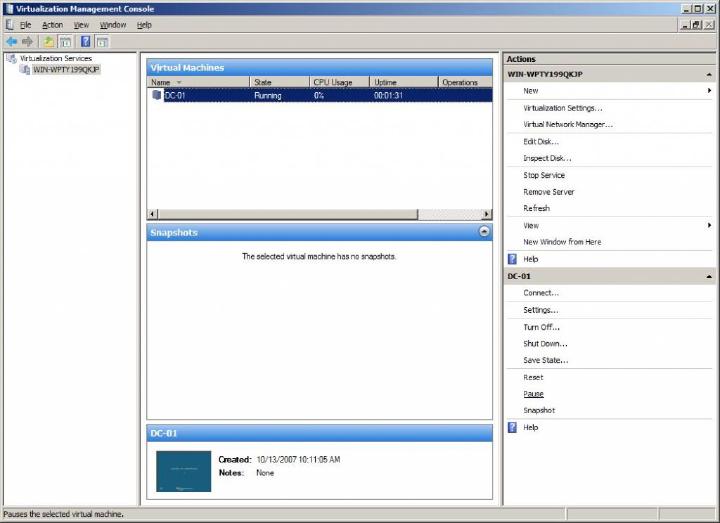The image size is (720, 523).
Task: Click the created date 10/13/2007 text
Action: [298, 460]
